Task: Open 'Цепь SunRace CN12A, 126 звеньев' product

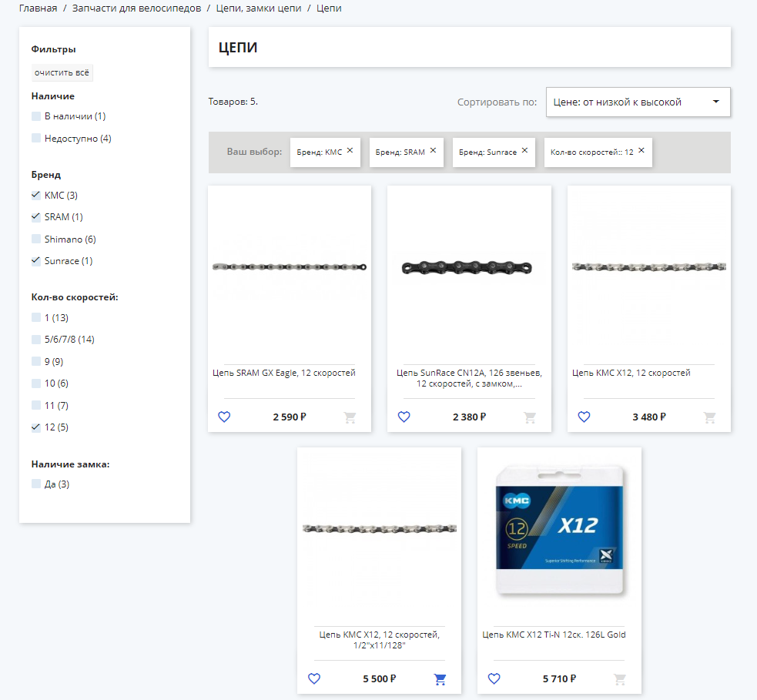Action: tap(469, 378)
